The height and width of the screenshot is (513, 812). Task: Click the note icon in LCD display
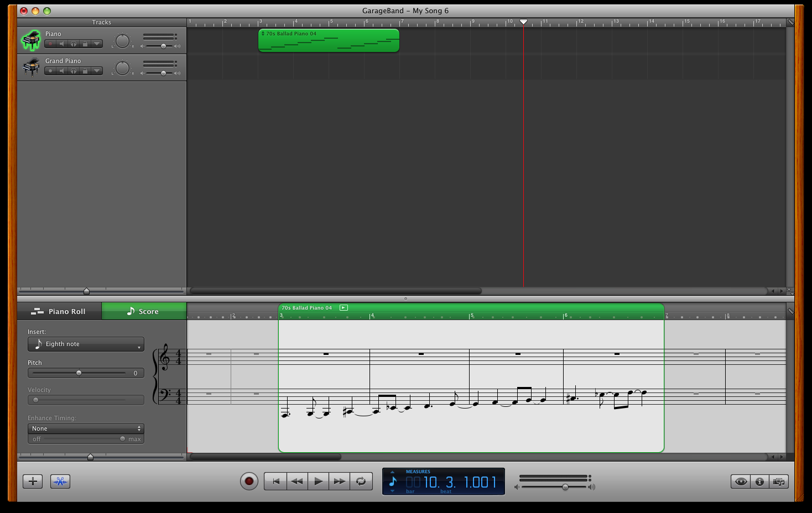393,481
